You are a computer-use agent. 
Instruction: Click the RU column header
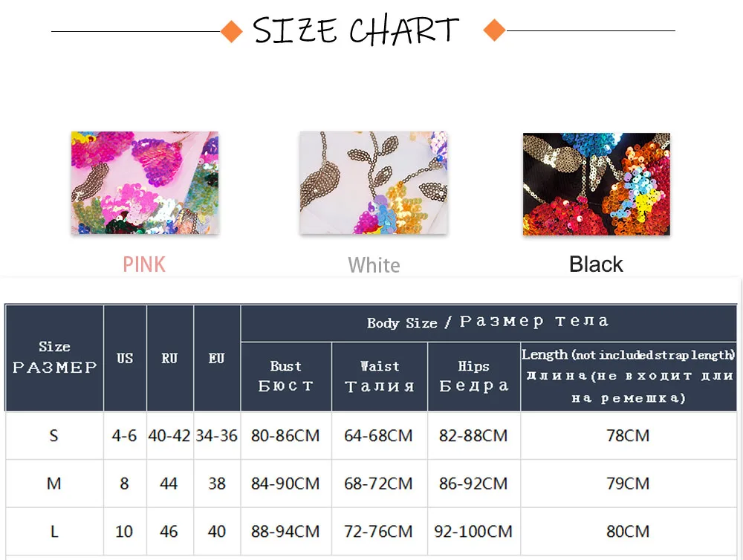[169, 358]
